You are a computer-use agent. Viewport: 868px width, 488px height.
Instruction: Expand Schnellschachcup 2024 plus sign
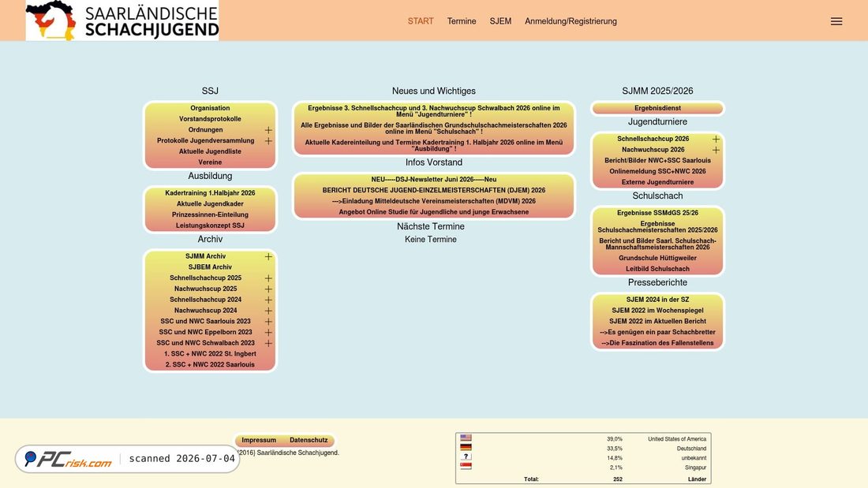(268, 300)
